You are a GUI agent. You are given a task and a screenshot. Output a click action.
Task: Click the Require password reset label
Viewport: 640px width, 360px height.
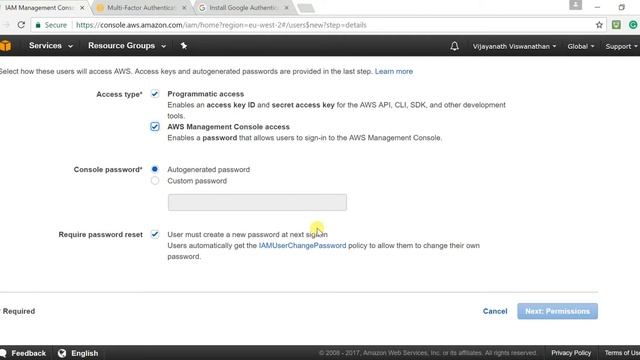[100, 234]
